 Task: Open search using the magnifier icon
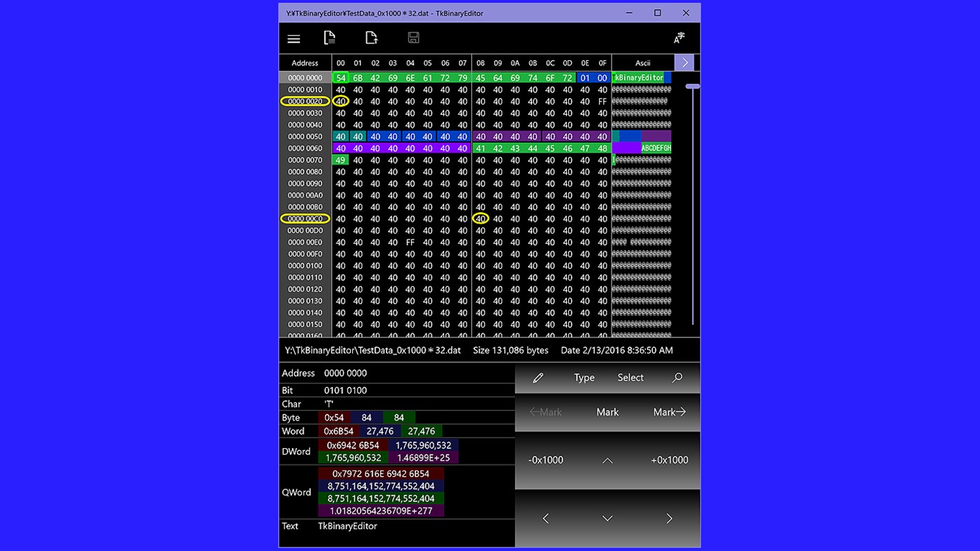pos(677,377)
